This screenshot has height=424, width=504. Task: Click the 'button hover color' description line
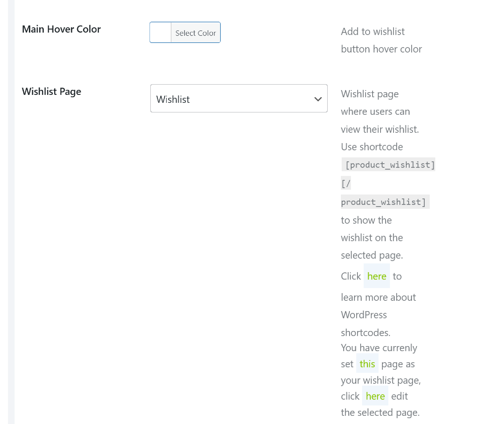pos(381,49)
